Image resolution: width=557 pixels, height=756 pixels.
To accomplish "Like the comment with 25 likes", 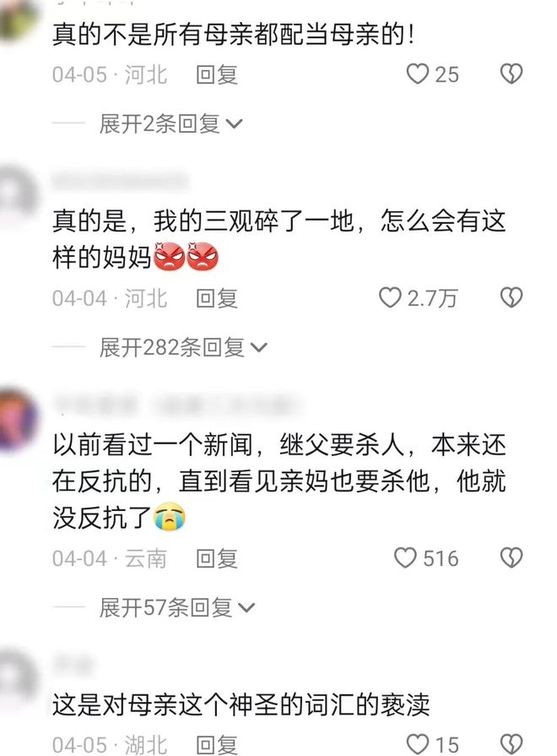I will coord(417,74).
